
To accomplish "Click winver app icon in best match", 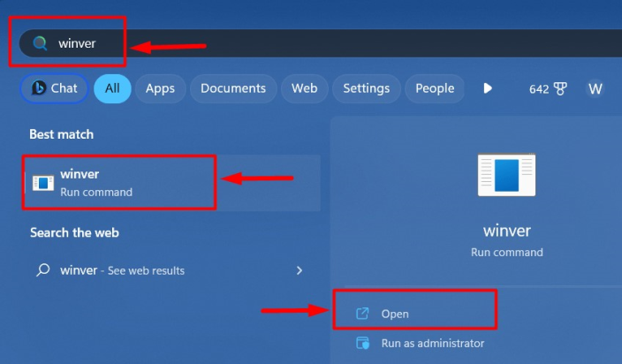I will [43, 183].
